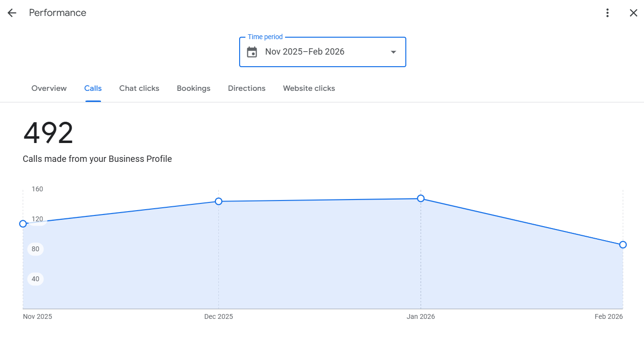Expand the Time period dropdown arrow
The height and width of the screenshot is (344, 644).
click(x=393, y=52)
